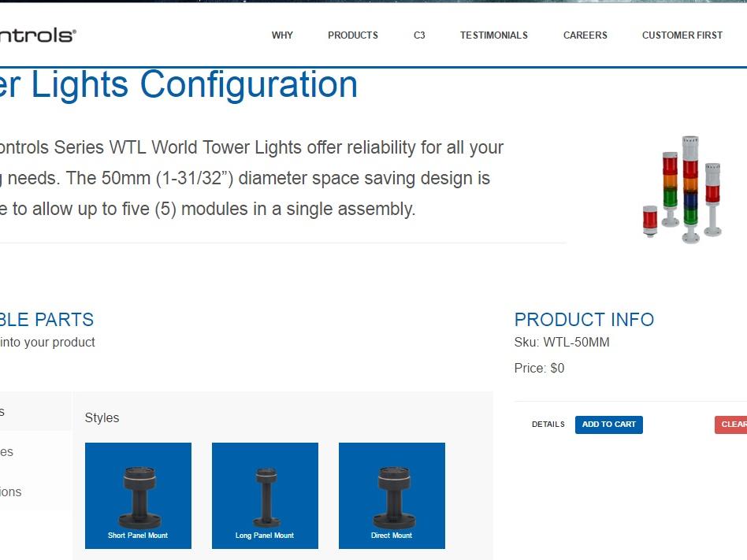Click the Sku WTL-50MM text
The width and height of the screenshot is (747, 560).
point(562,343)
